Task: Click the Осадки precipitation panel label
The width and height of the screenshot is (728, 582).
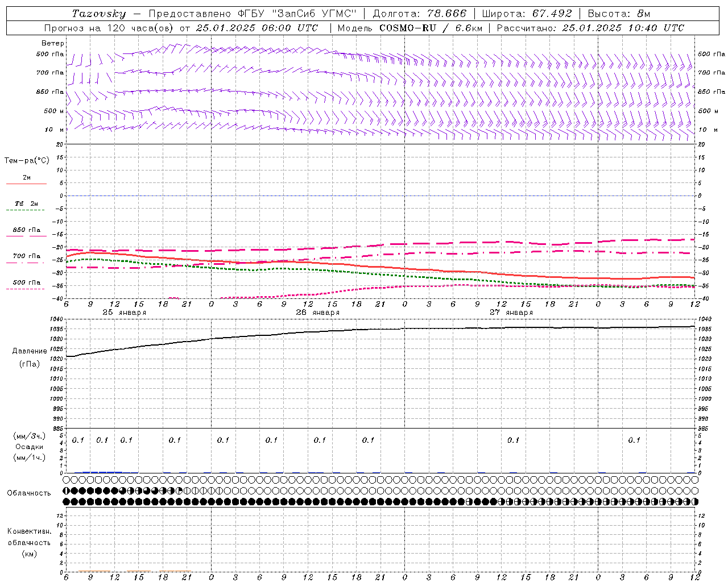Action: (x=30, y=447)
